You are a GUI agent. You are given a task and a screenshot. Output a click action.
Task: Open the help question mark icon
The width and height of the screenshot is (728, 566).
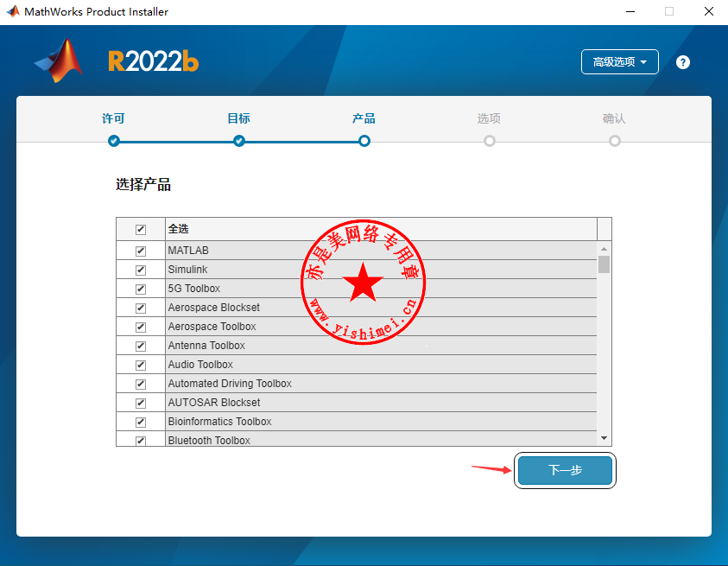coord(682,62)
